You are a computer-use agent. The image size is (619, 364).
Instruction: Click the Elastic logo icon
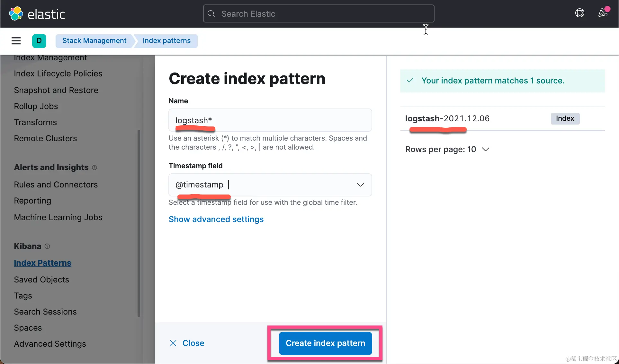pyautogui.click(x=16, y=14)
